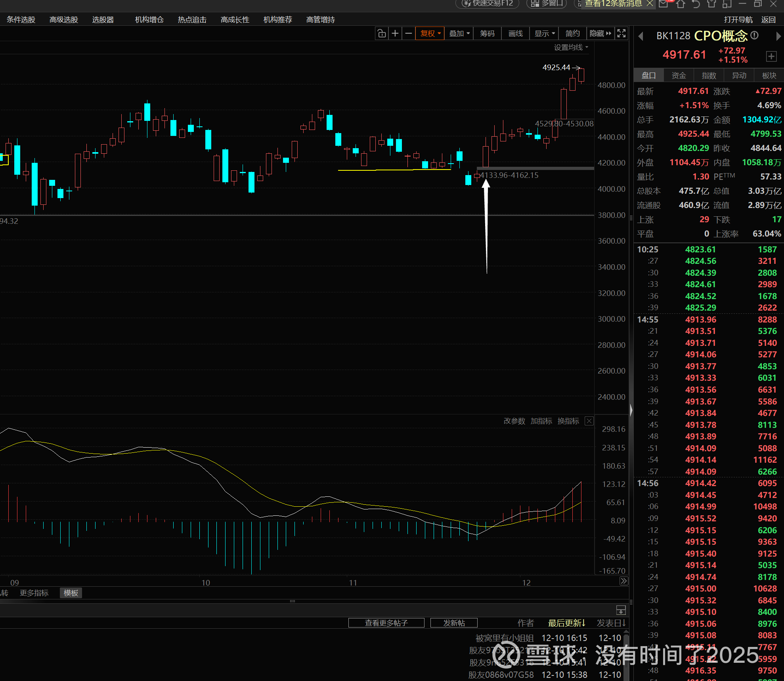Image resolution: width=784 pixels, height=681 pixels.
Task: Click 查看更多帖子 button
Action: (x=386, y=623)
